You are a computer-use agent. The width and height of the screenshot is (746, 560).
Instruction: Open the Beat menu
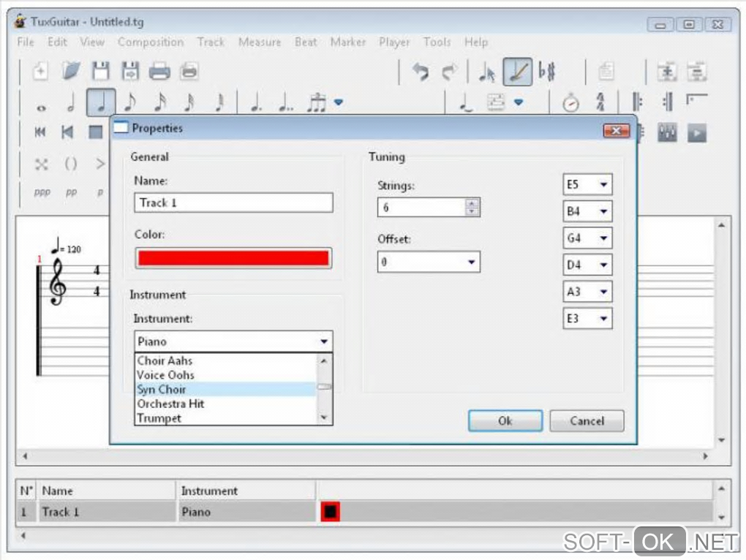click(x=306, y=42)
